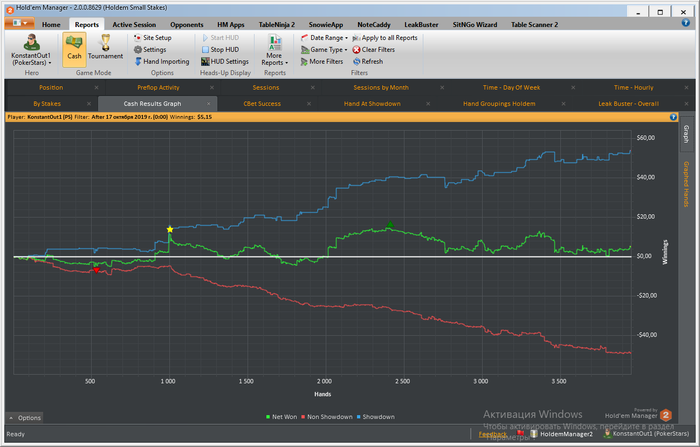
Task: Click the Feedback link
Action: click(x=493, y=434)
